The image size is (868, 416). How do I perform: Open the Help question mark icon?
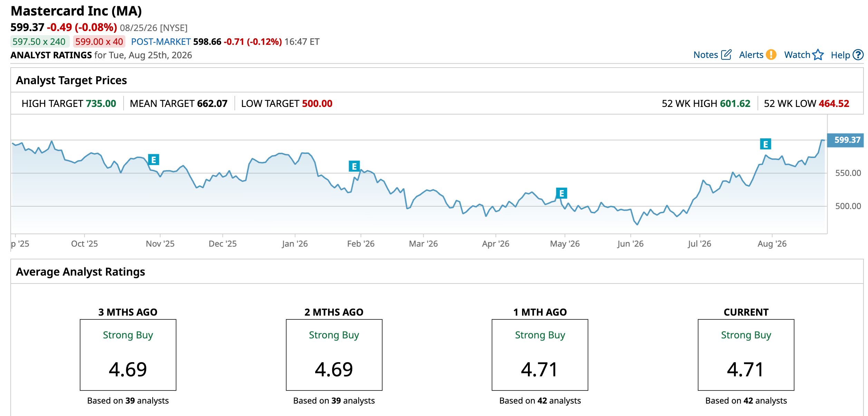[858, 55]
